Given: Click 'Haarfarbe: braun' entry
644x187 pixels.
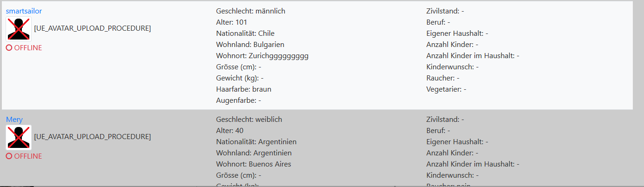Looking at the screenshot, I should 244,89.
